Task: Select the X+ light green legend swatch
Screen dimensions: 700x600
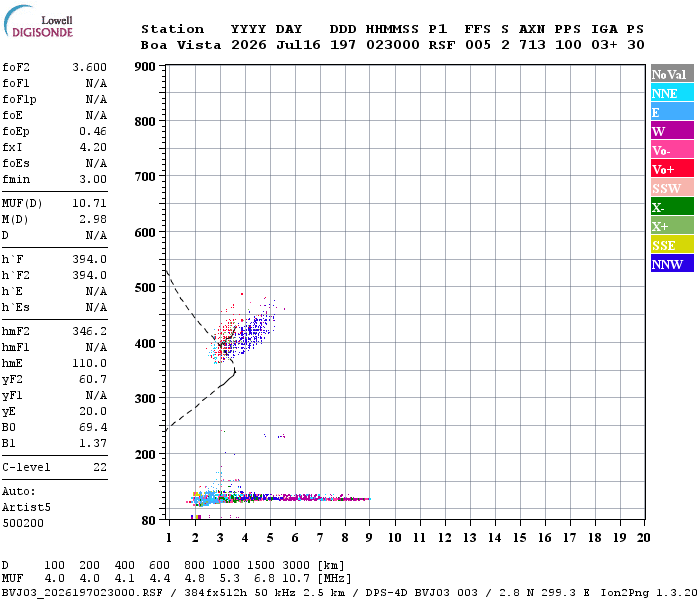Action: tap(672, 225)
